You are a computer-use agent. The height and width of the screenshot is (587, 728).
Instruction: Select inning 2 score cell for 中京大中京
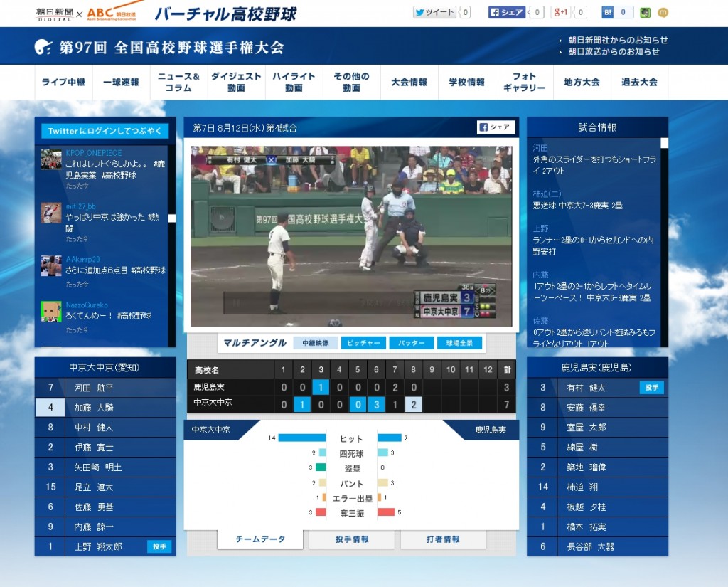coord(302,404)
